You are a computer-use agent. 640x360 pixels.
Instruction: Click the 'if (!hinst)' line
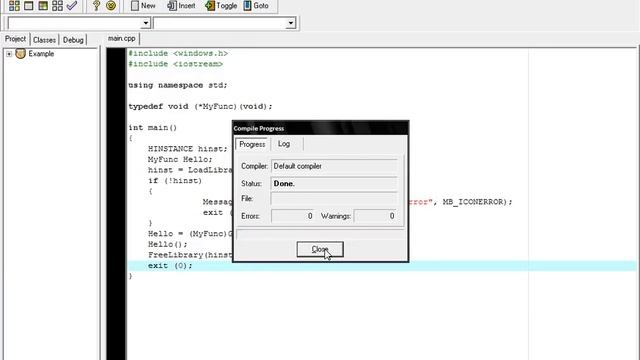tap(175, 181)
